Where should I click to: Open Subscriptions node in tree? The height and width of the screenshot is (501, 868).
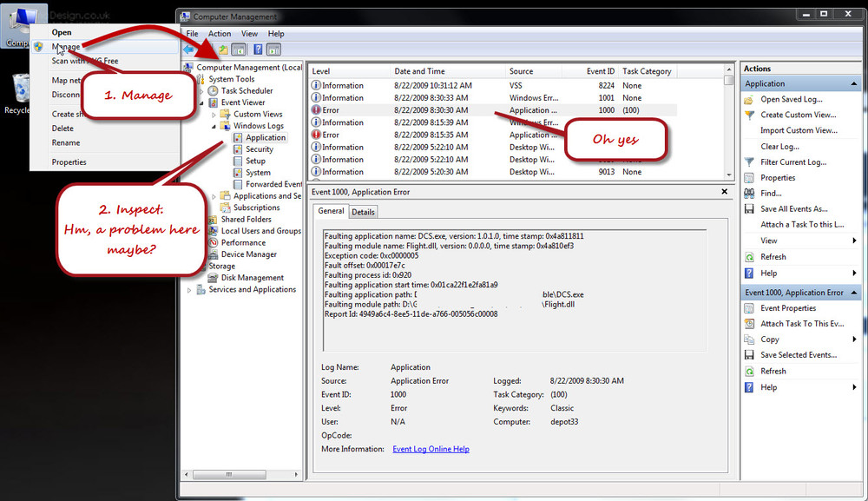(x=256, y=207)
